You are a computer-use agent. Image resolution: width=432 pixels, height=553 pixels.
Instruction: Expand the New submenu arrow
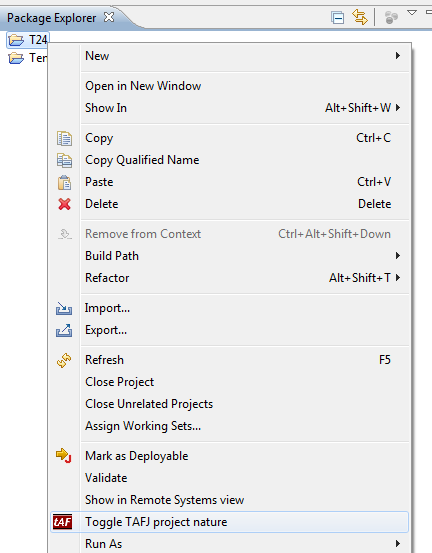pyautogui.click(x=398, y=56)
